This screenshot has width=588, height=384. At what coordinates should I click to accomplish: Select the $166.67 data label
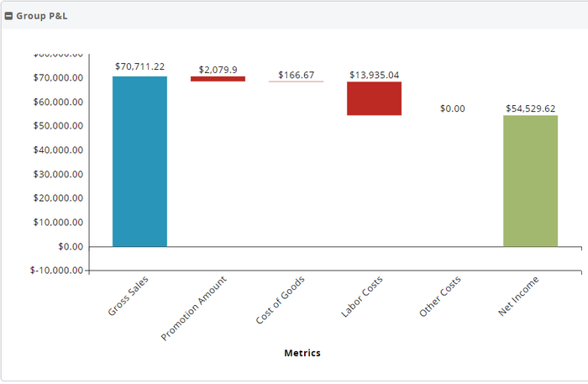tap(296, 75)
